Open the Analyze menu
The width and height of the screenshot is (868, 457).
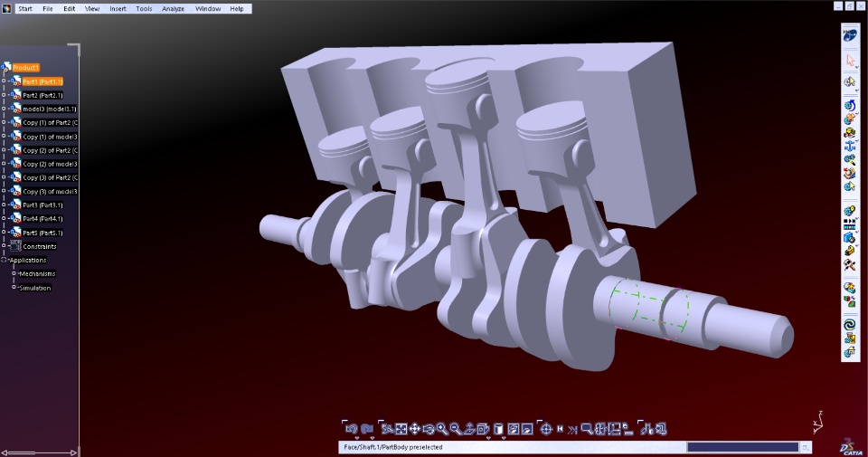pos(173,8)
